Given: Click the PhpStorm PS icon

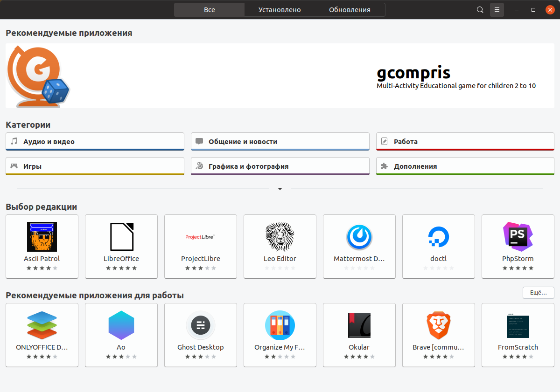Looking at the screenshot, I should (518, 237).
